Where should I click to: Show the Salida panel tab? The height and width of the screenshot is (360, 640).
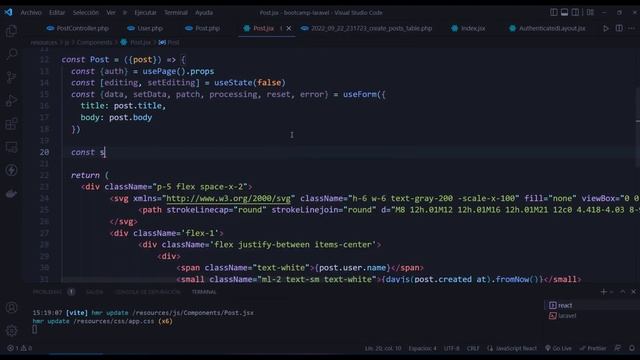pyautogui.click(x=95, y=292)
